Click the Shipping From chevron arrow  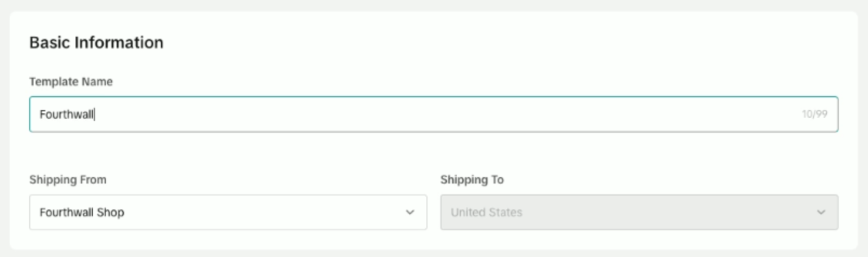(410, 212)
